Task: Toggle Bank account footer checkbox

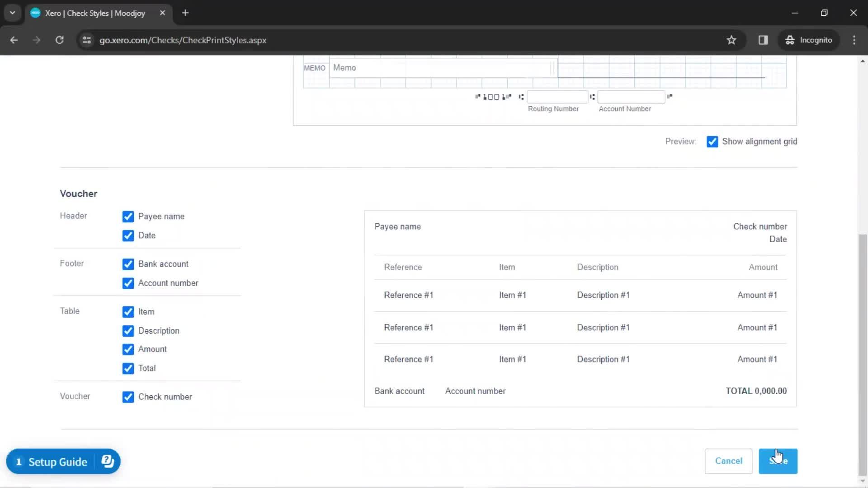Action: (x=128, y=264)
